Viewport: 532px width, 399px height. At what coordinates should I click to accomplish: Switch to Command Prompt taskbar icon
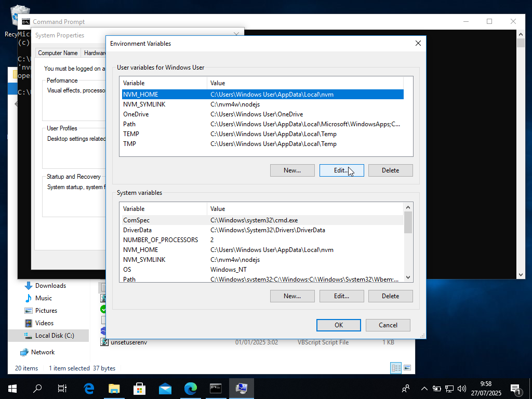click(216, 388)
